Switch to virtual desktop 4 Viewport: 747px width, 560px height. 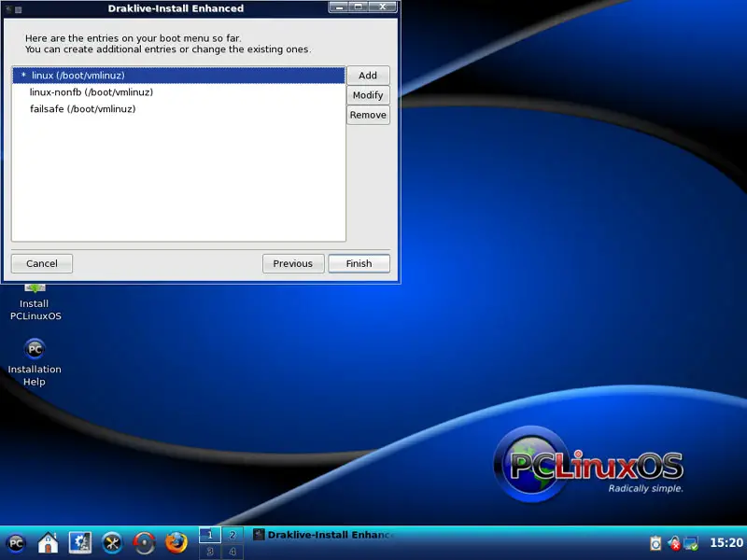[x=233, y=552]
